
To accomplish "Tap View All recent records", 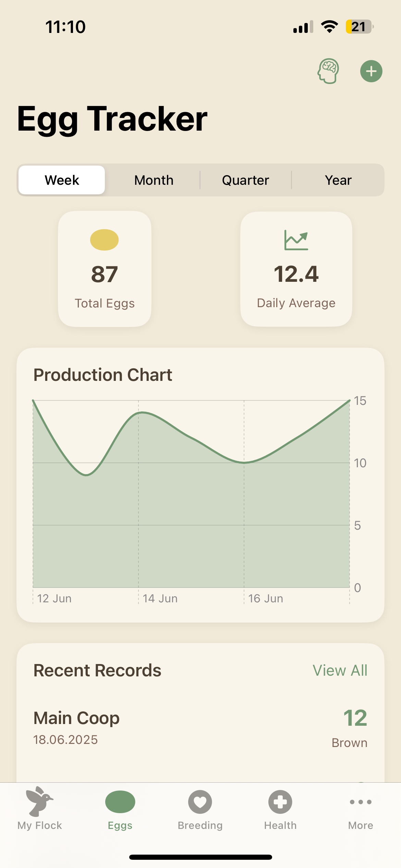I will click(x=340, y=671).
